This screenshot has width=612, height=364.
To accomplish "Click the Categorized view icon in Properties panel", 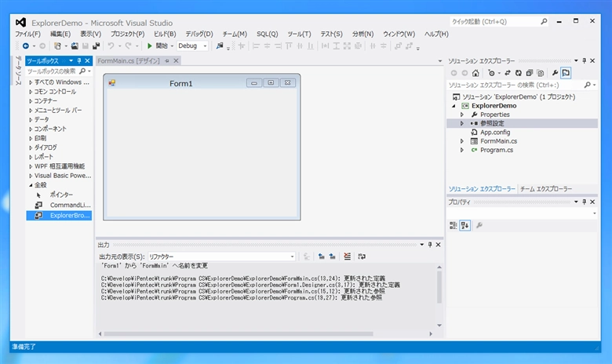I will click(454, 225).
